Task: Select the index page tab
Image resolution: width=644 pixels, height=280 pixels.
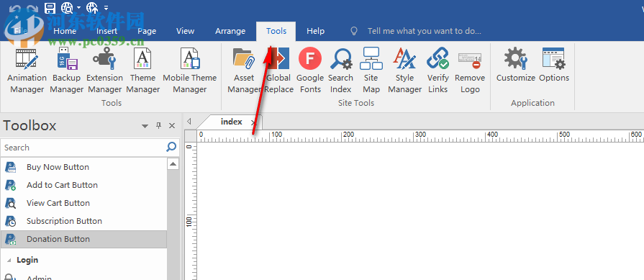Action: click(x=231, y=122)
